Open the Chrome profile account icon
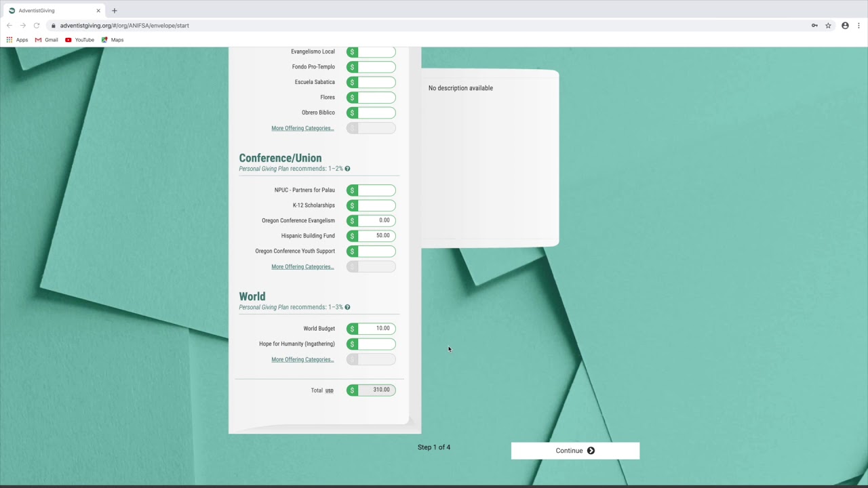Screen dimensions: 868x488 pyautogui.click(x=845, y=26)
